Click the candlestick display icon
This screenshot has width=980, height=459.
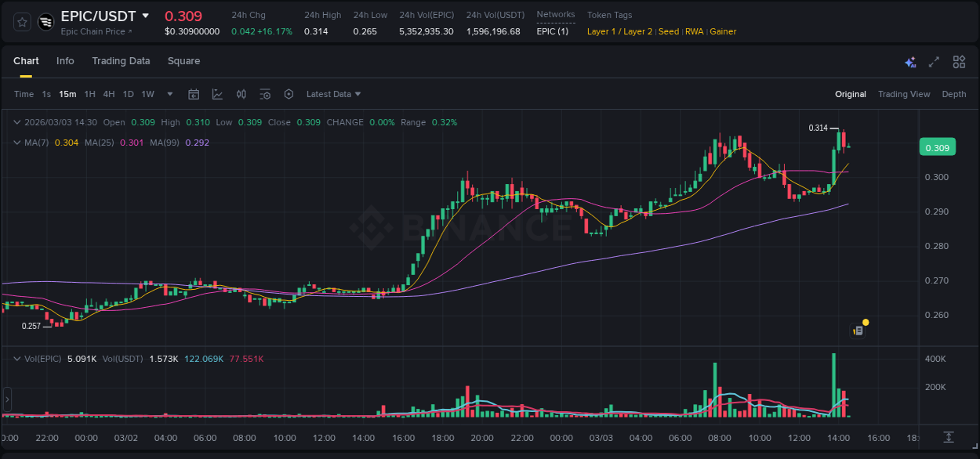[241, 94]
